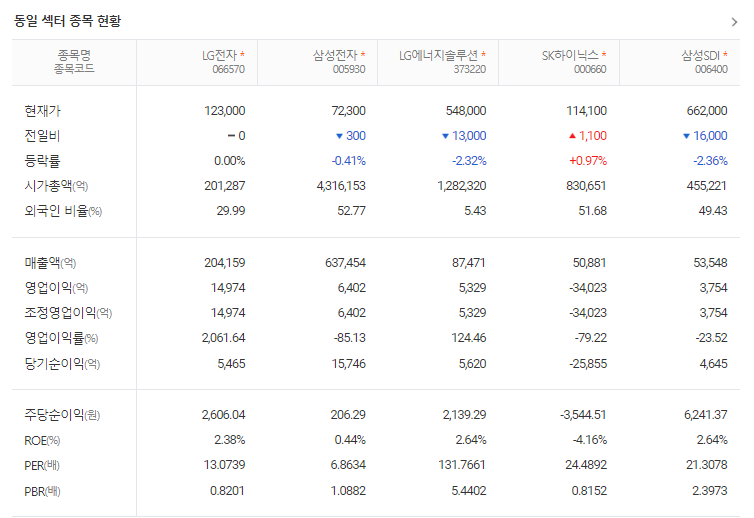Screen dimensions: 754x518
Task: Click 삼성SDI current price 662,000
Action: point(707,111)
